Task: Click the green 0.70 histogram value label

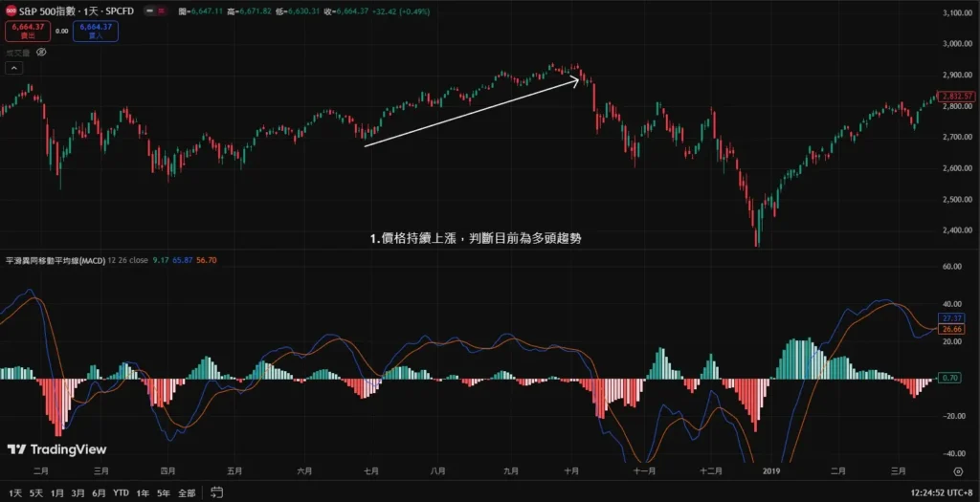Action: pyautogui.click(x=950, y=378)
